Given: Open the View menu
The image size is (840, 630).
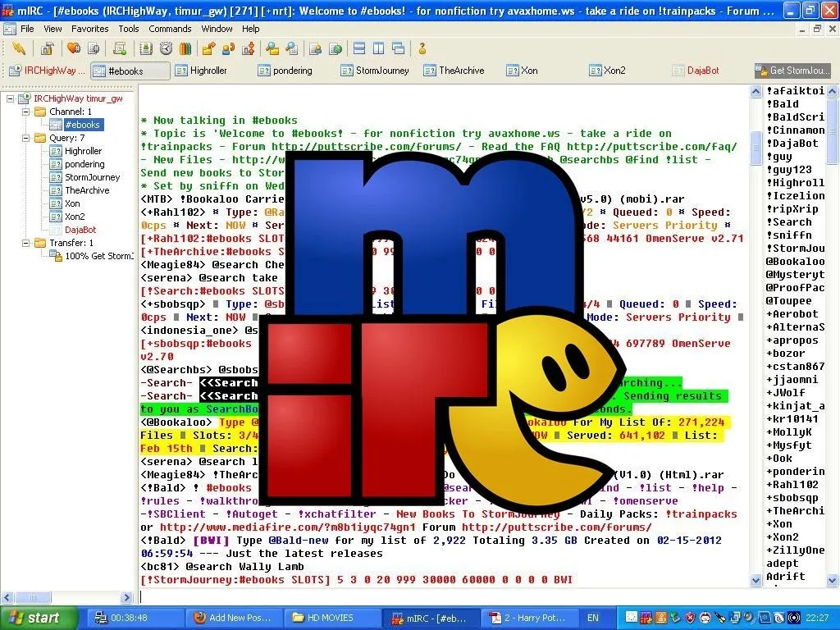Looking at the screenshot, I should pyautogui.click(x=52, y=29).
